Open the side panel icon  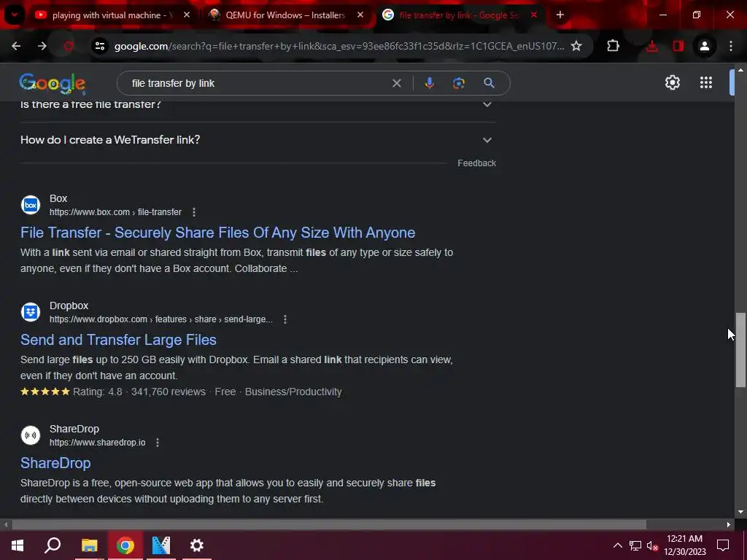pyautogui.click(x=678, y=46)
